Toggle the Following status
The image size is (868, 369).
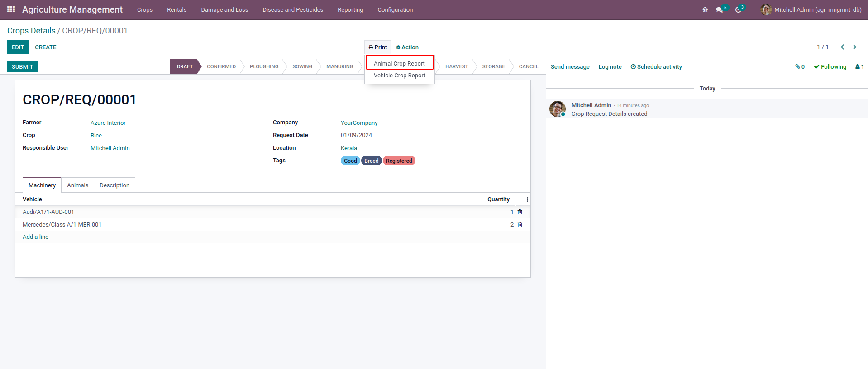click(x=830, y=67)
